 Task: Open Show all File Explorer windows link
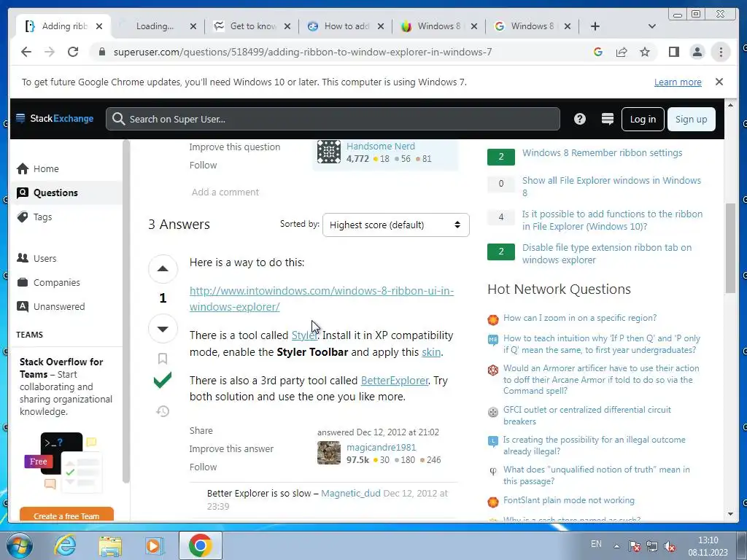[x=612, y=187]
